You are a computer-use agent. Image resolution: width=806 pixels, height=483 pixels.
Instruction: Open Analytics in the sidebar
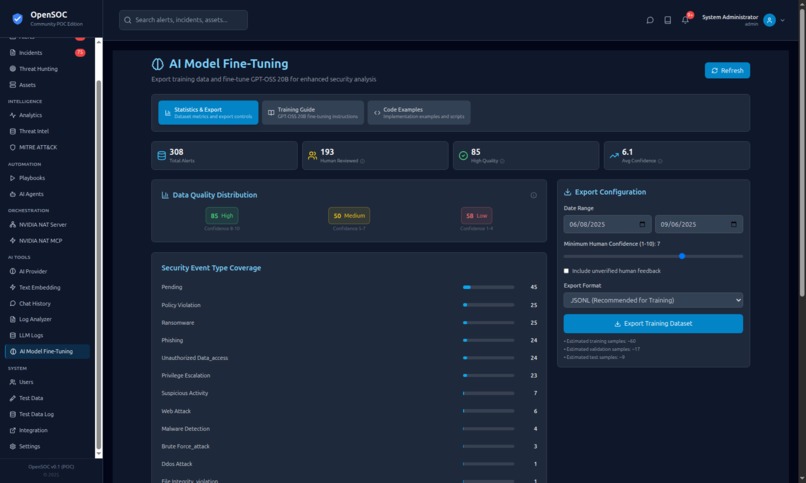click(x=47, y=115)
